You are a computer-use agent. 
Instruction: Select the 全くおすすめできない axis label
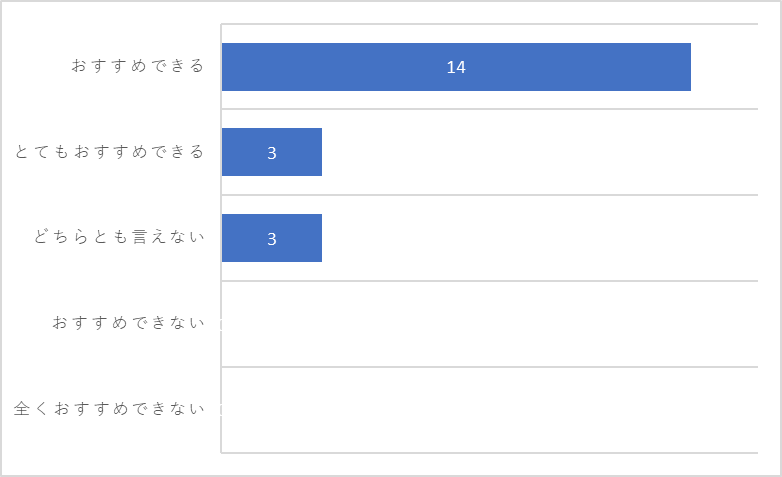click(109, 409)
